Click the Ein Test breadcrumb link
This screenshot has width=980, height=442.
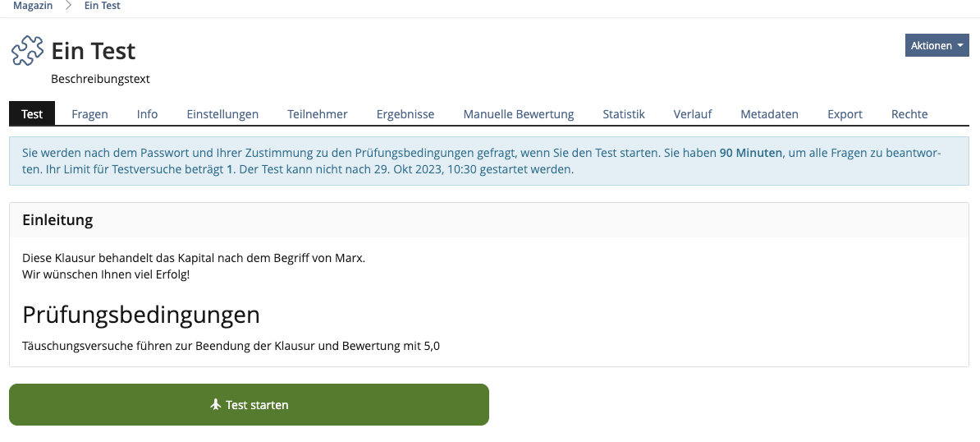[x=103, y=6]
